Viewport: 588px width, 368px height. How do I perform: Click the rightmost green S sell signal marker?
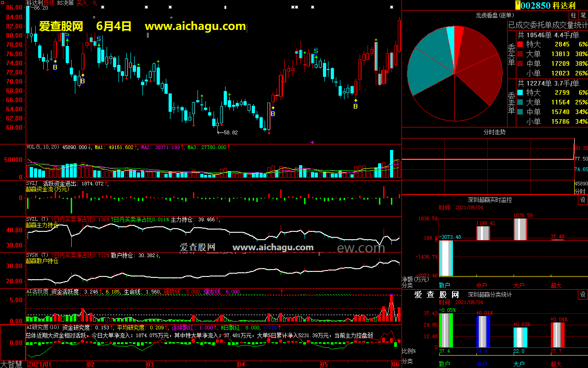tap(316, 51)
